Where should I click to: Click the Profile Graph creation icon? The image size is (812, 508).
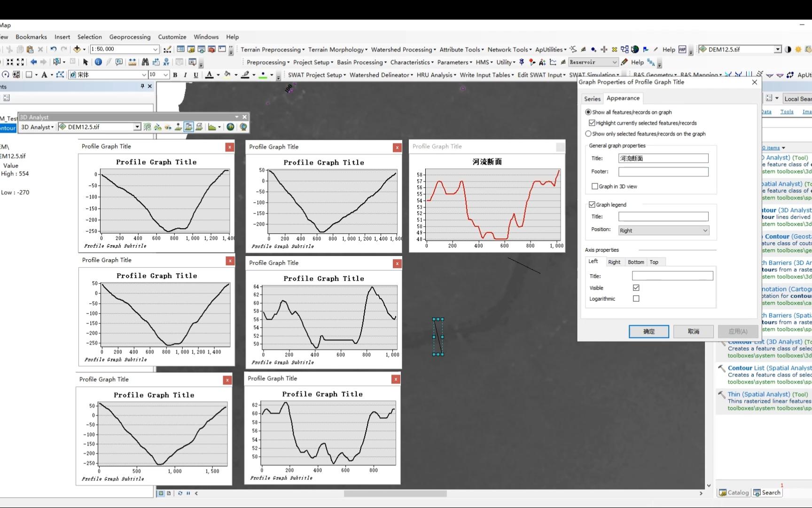tap(212, 127)
